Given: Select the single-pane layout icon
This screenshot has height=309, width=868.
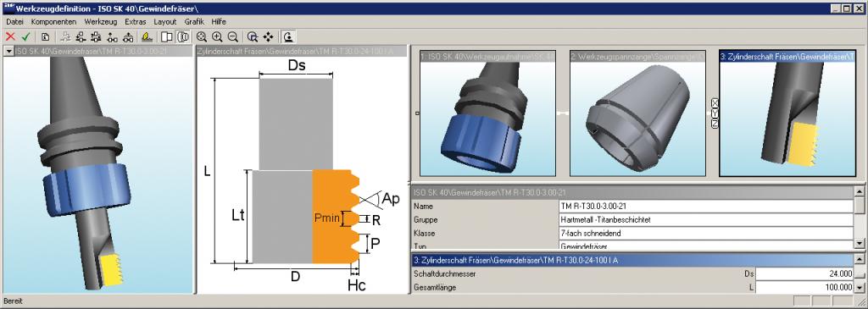Looking at the screenshot, I should (x=167, y=36).
